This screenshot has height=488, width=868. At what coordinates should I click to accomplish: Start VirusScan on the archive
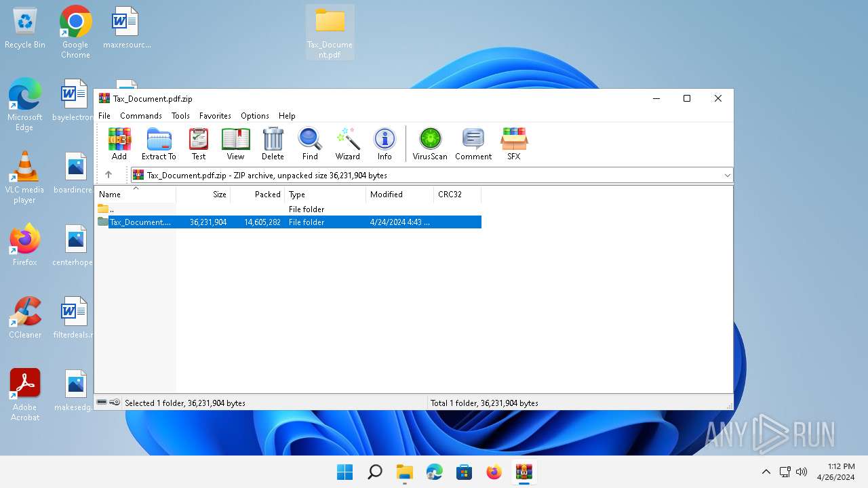430,144
